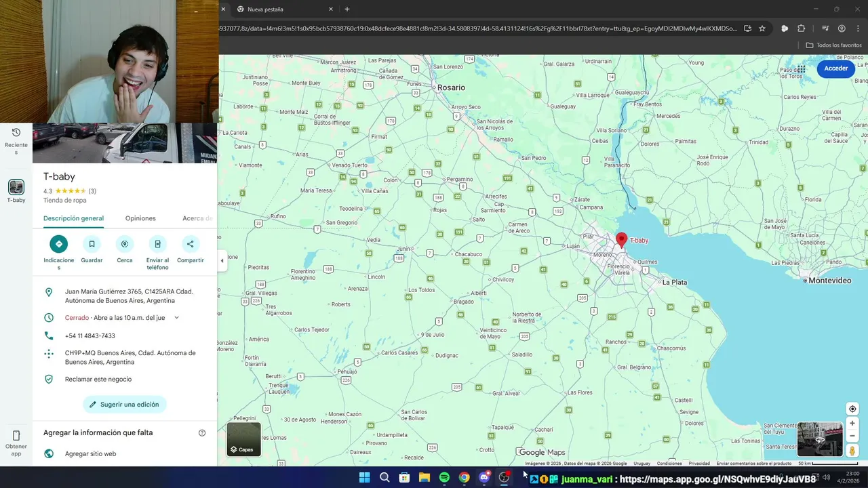Click the Cerca nearby search icon
868x488 pixels.
coord(125,244)
